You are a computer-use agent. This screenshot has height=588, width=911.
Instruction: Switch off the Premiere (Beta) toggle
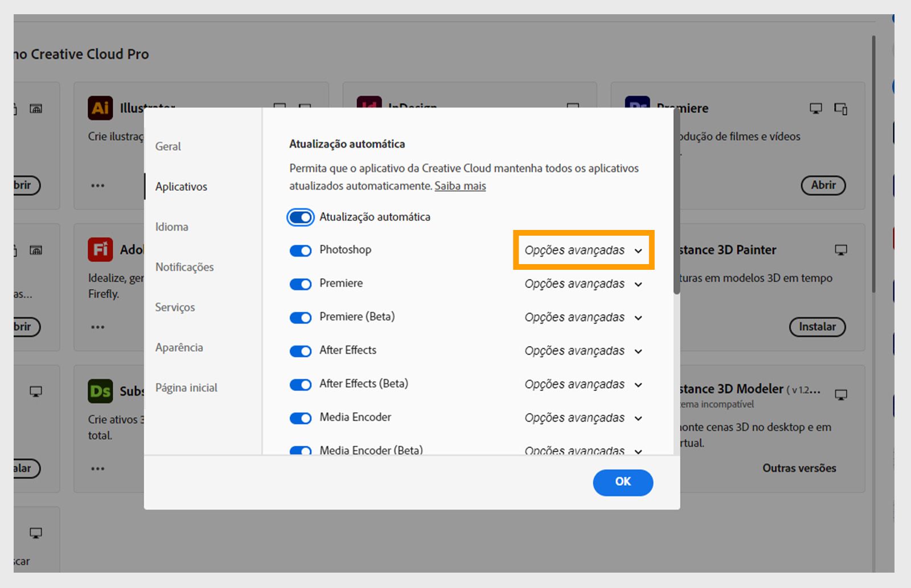301,318
